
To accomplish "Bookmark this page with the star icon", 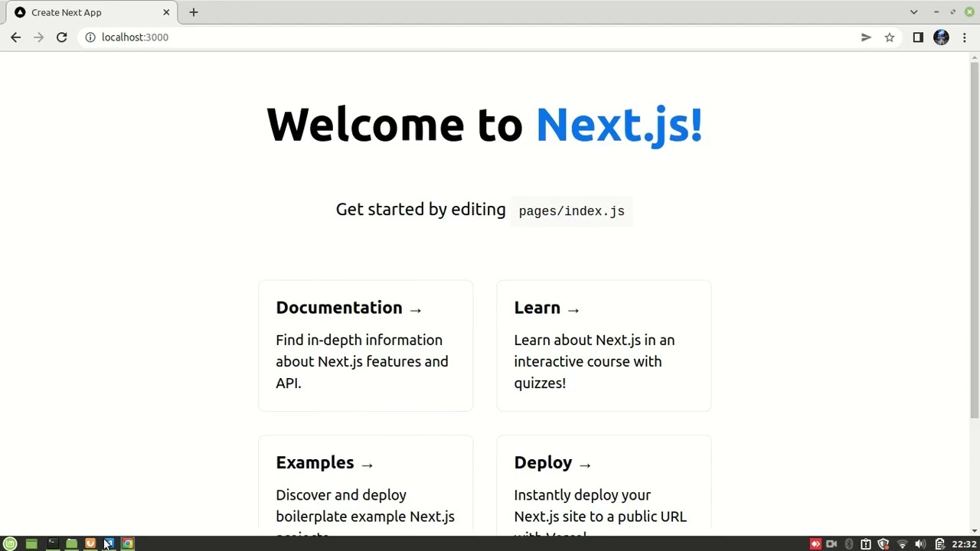I will 890,37.
